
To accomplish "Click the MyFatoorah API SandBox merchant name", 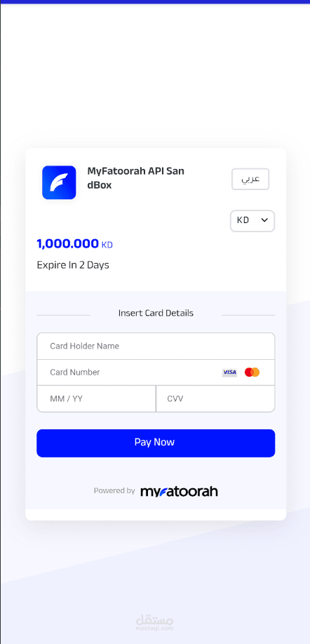I will click(136, 178).
